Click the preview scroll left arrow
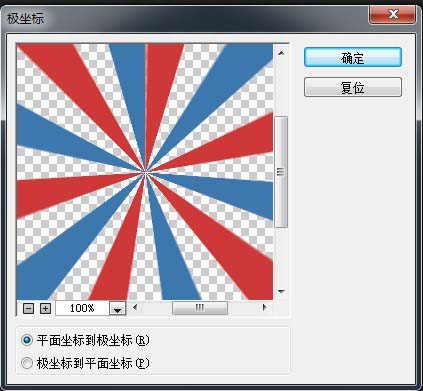423x391 pixels. [x=135, y=307]
